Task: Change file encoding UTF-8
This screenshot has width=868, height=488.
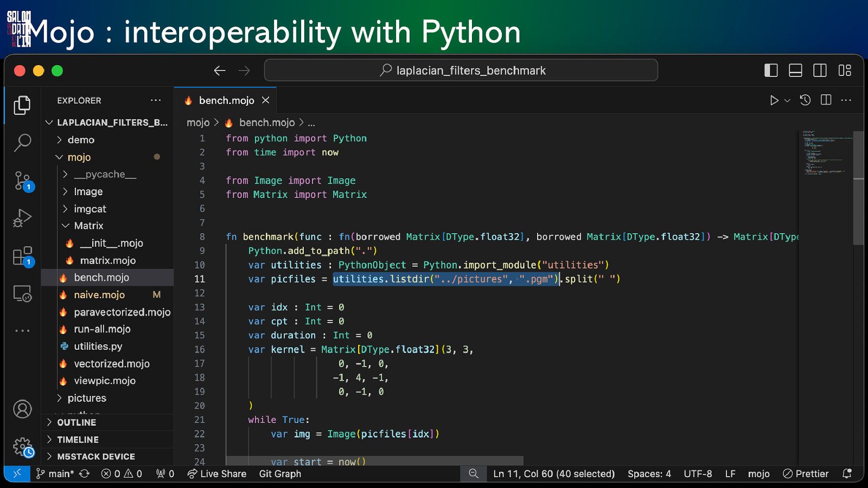Action: (698, 474)
